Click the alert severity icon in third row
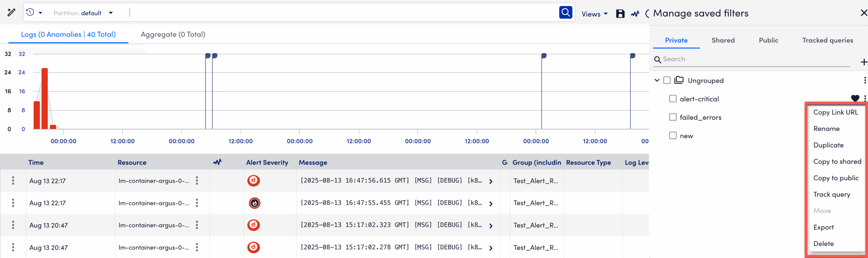The width and height of the screenshot is (868, 258). point(253,225)
